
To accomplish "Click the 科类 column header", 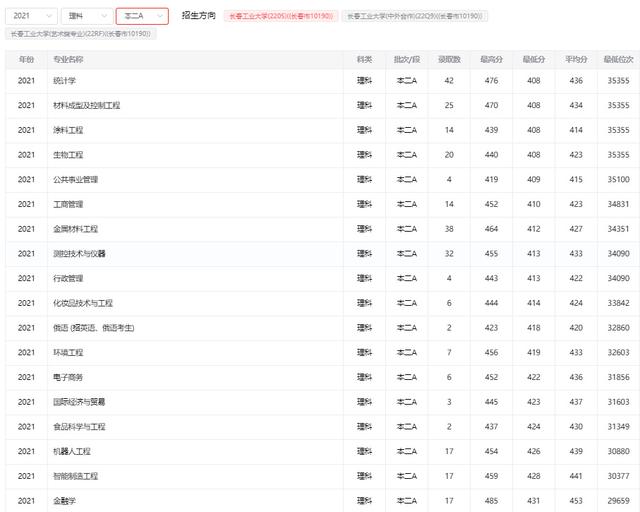I will pyautogui.click(x=364, y=60).
